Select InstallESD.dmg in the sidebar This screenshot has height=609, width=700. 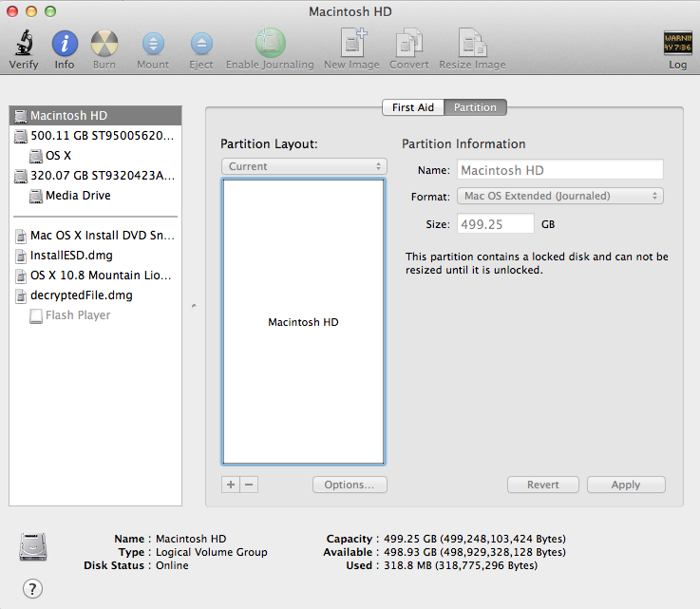coord(95,256)
